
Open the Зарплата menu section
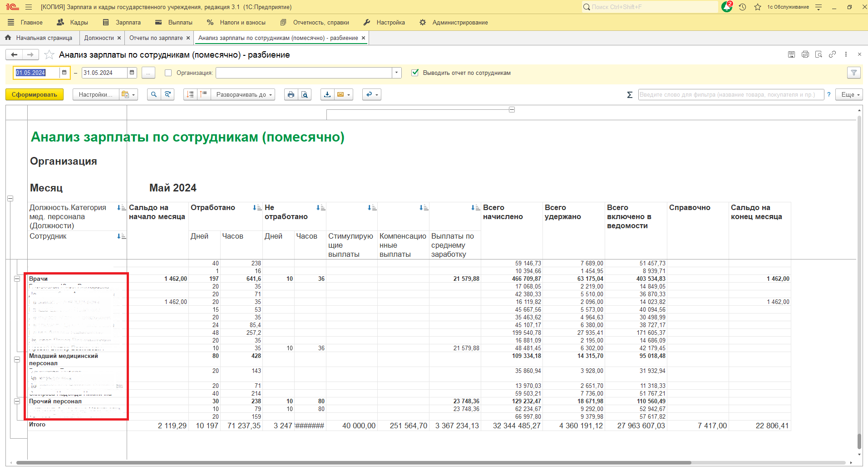click(122, 22)
